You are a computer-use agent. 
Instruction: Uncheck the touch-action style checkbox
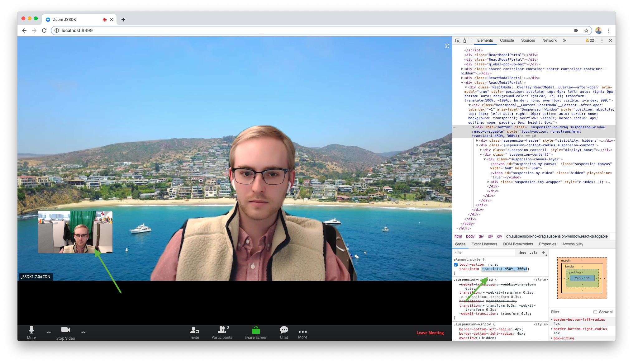(456, 265)
